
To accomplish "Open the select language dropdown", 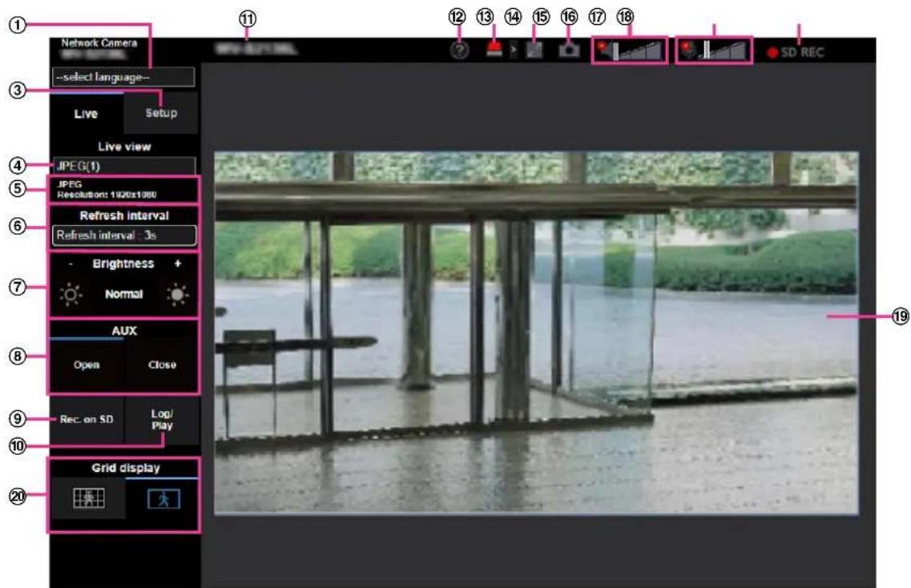I will 123,77.
